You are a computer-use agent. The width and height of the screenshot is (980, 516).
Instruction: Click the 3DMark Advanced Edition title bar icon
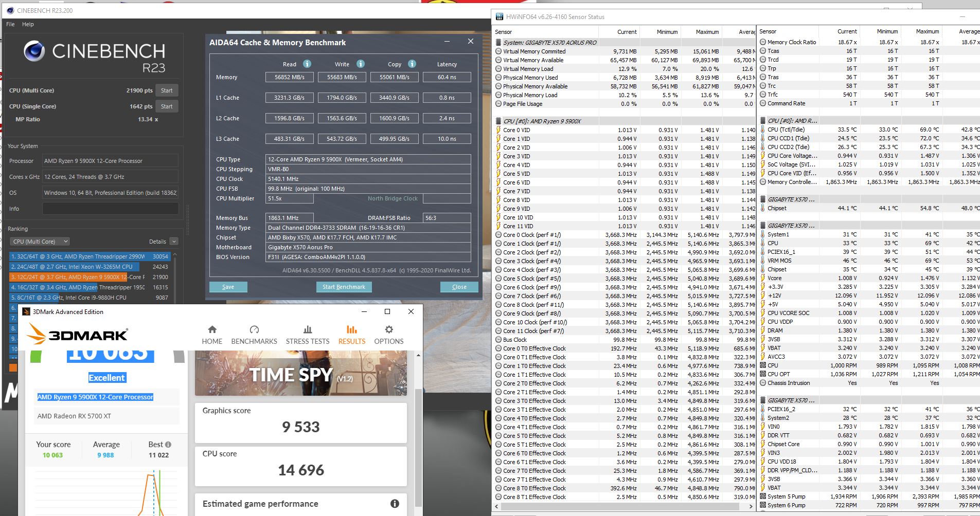pyautogui.click(x=26, y=311)
